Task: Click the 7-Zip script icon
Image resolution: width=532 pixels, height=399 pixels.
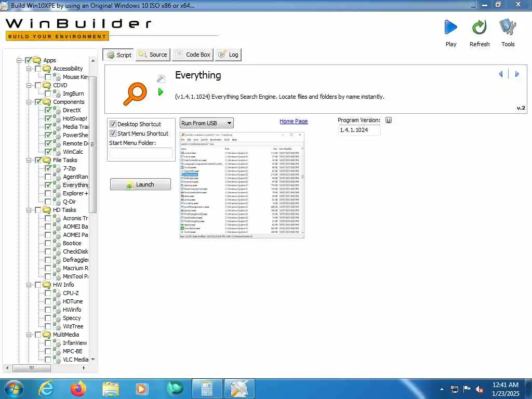Action: pos(57,168)
